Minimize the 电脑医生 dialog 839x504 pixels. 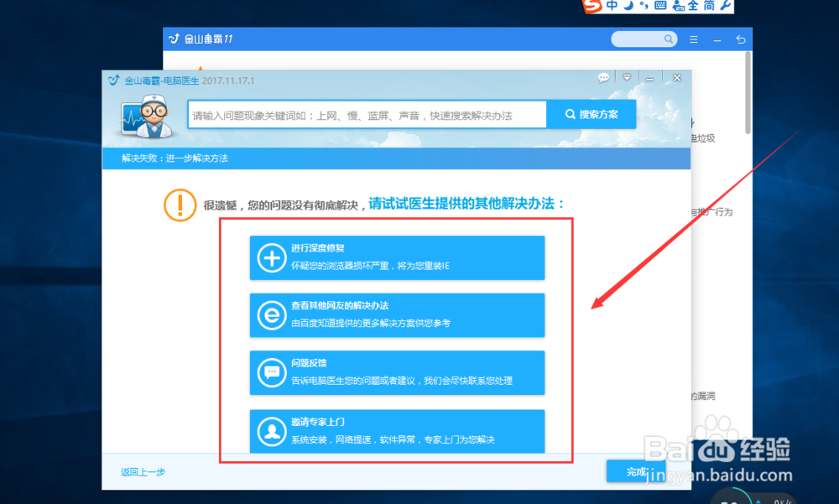point(649,79)
